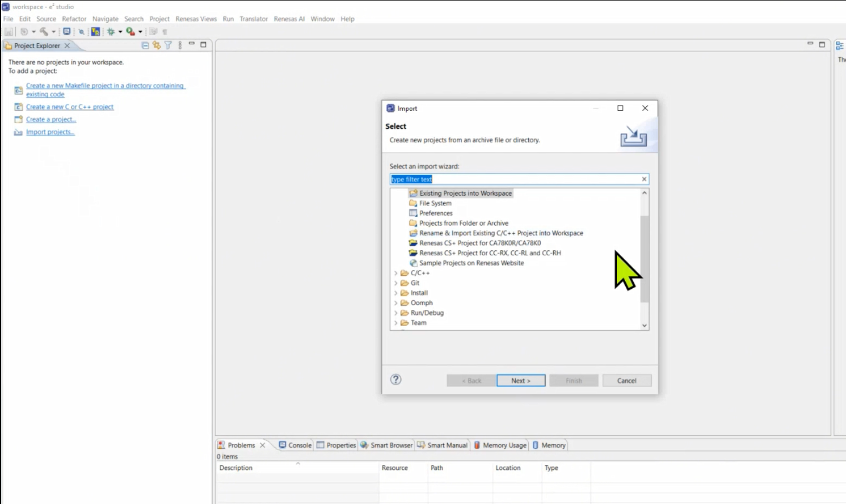Screen dimensions: 846x504
Task: Expand the Install folder
Action: [396, 293]
